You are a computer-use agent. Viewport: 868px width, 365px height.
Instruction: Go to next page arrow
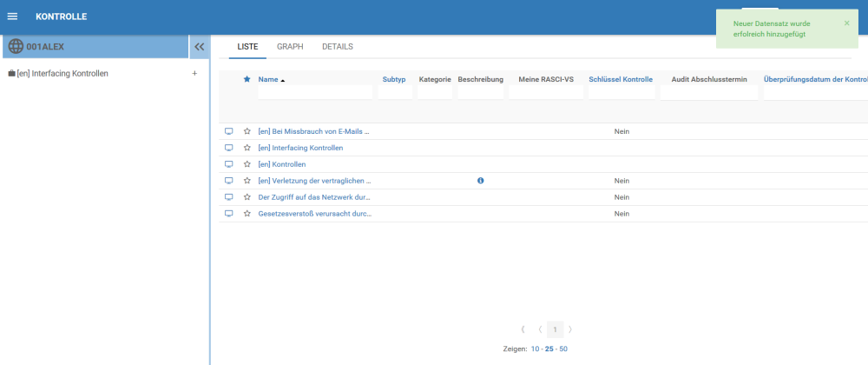pyautogui.click(x=570, y=329)
